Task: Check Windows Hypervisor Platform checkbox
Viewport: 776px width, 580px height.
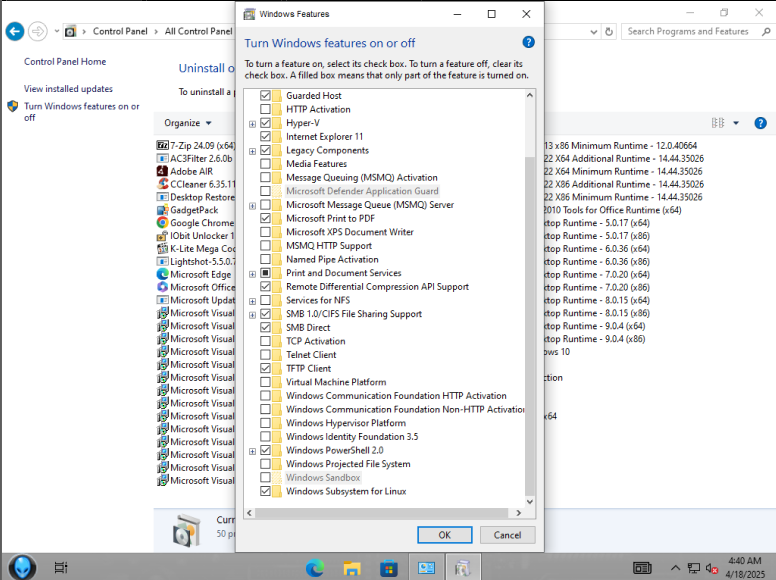Action: click(x=265, y=423)
